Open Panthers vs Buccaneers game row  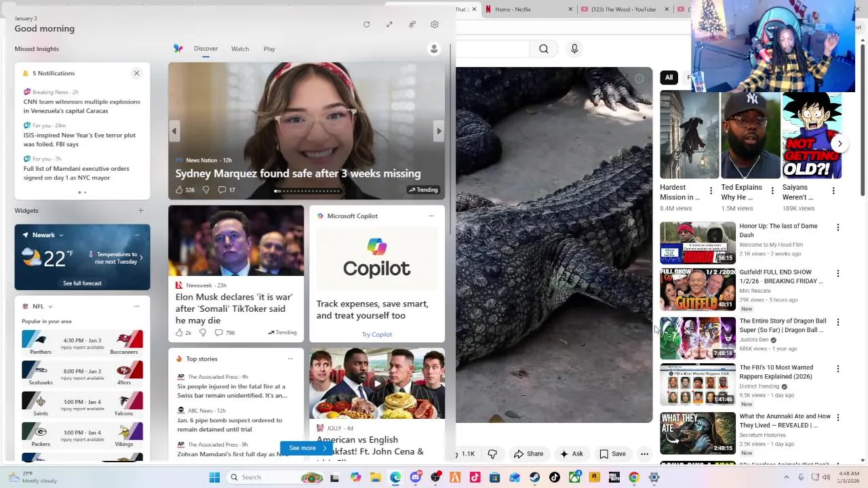[82, 343]
